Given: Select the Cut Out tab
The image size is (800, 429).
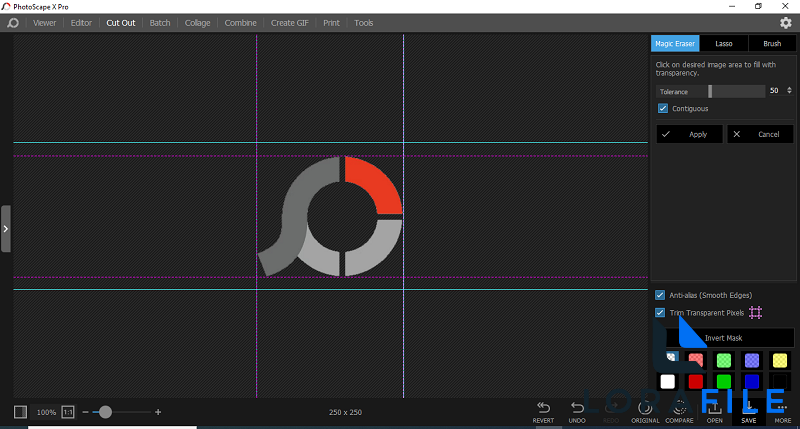Looking at the screenshot, I should pos(121,23).
